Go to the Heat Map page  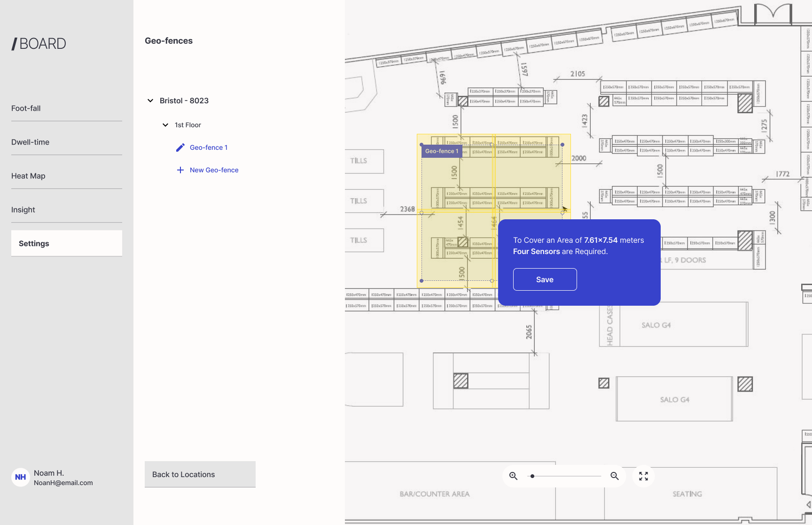pos(67,176)
